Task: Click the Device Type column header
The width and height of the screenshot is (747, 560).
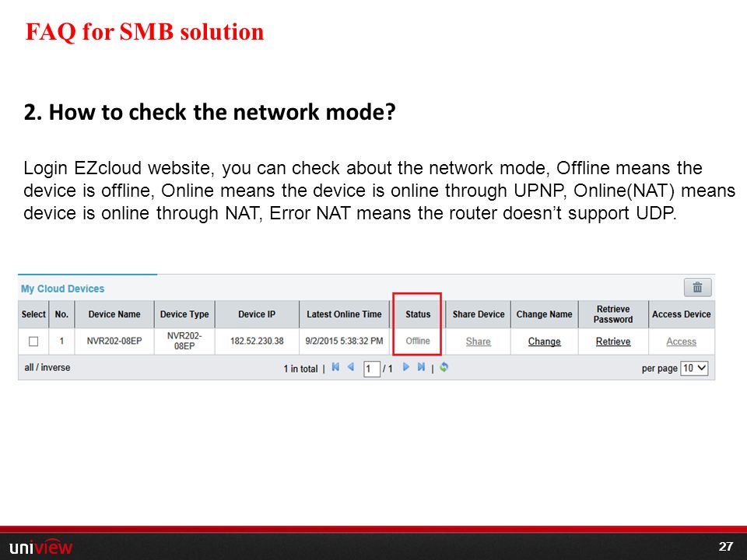Action: [184, 314]
